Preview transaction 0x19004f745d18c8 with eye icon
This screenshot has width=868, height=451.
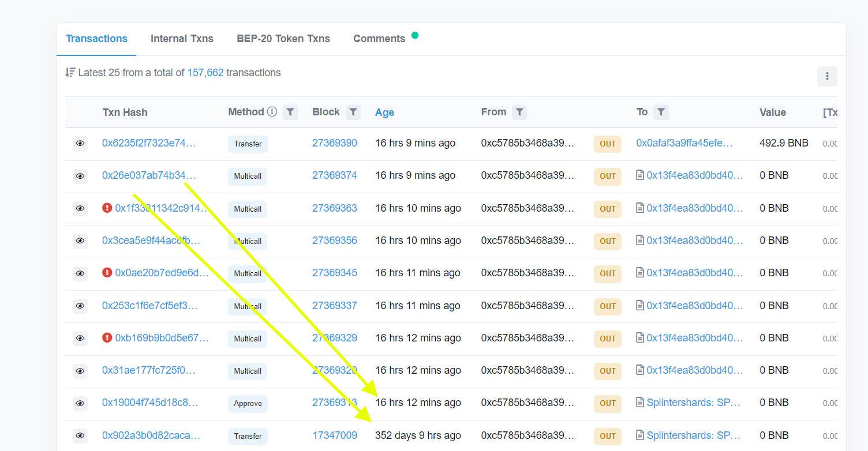coord(80,403)
